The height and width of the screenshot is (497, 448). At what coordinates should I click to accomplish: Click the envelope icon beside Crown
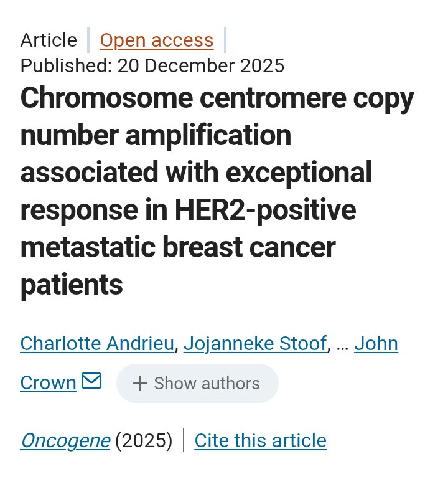pyautogui.click(x=91, y=381)
